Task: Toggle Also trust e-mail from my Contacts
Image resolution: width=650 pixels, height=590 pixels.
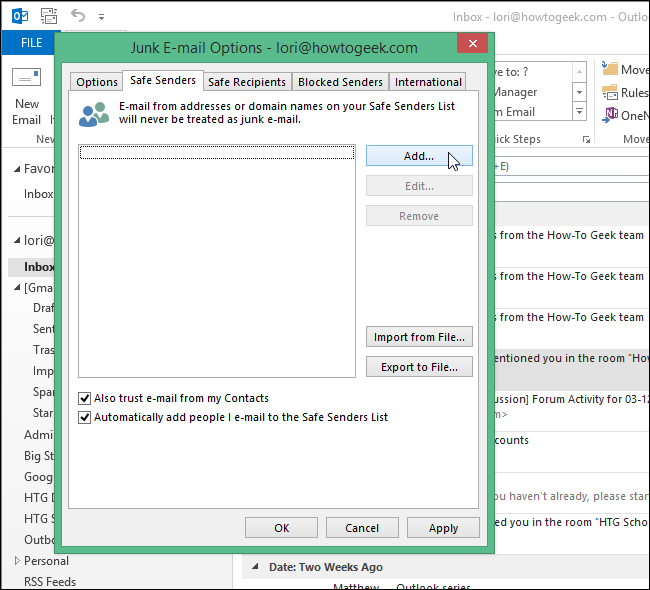Action: pos(85,398)
